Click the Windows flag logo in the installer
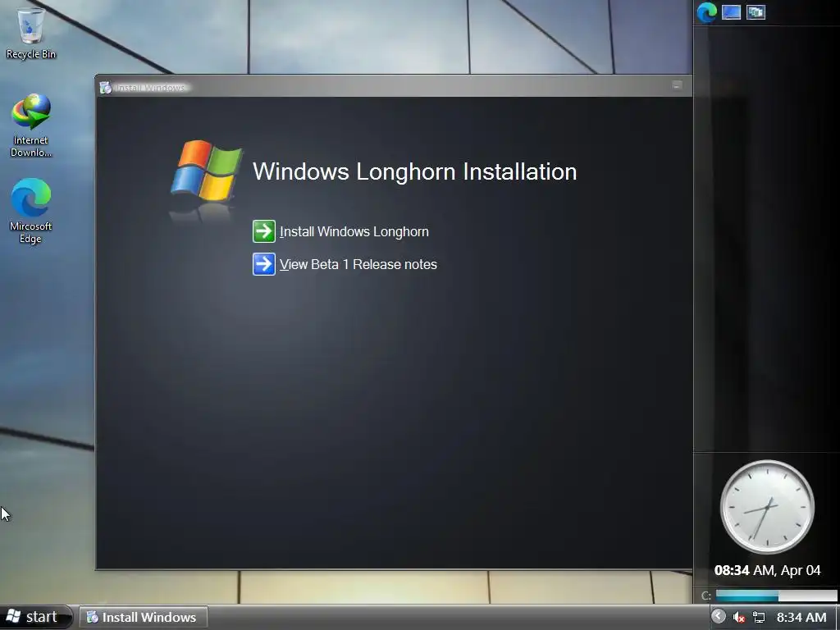Viewport: 840px width, 630px height. click(206, 171)
